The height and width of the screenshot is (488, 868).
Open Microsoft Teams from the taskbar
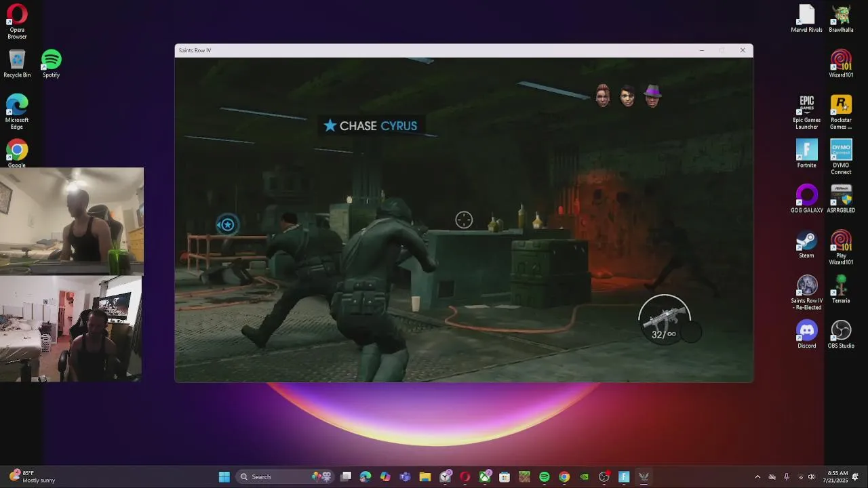(x=405, y=477)
